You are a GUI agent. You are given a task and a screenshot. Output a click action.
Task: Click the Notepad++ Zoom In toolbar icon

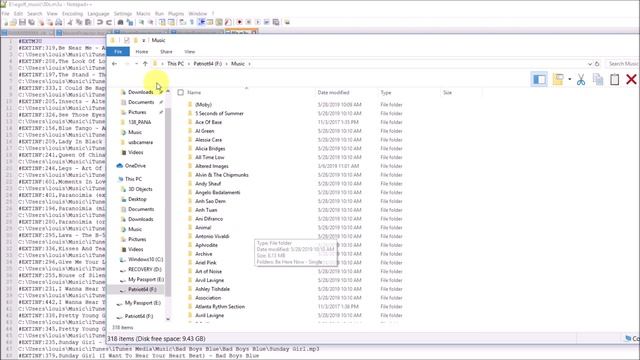(141, 22)
